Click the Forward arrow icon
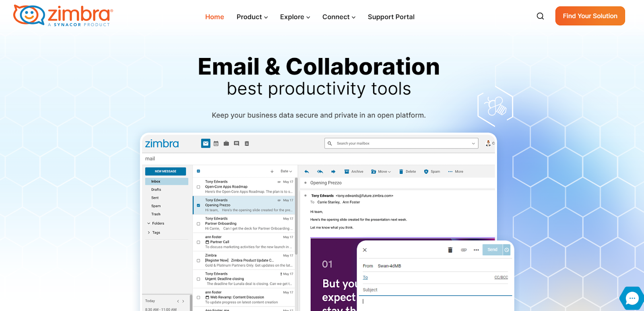Viewport: 644px width, 311px height. 333,171
